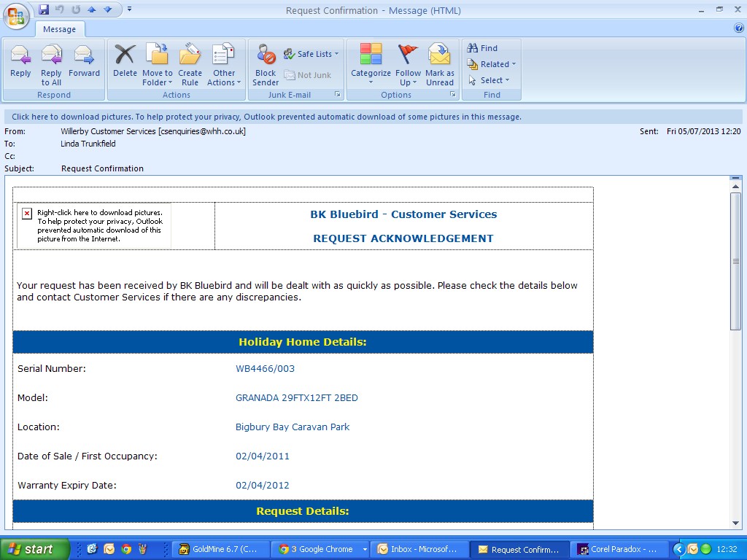Click paint bucket icon in quick launch
This screenshot has width=747, height=560.
(142, 549)
